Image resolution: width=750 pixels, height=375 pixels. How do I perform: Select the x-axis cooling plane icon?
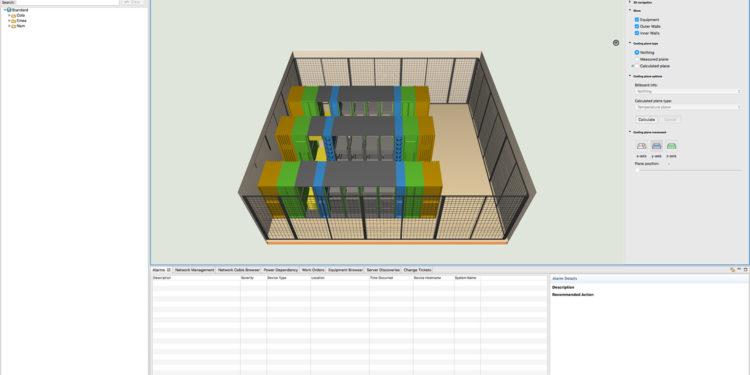[641, 146]
